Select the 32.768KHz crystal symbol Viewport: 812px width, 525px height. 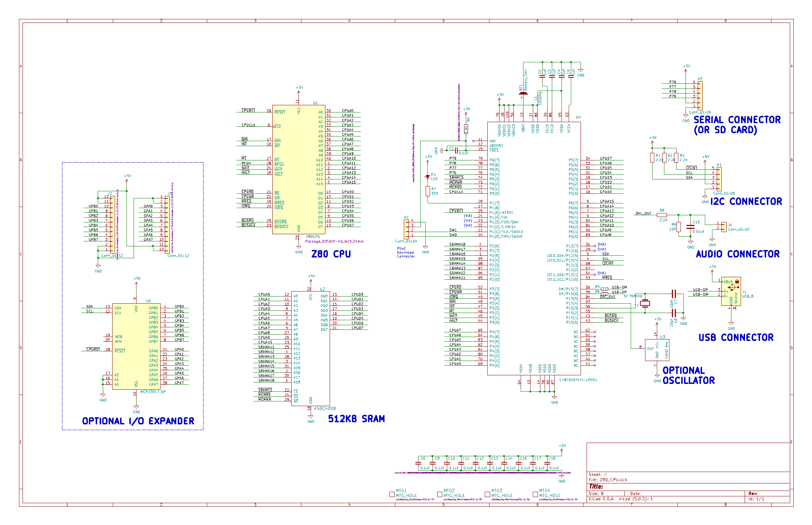[645, 303]
